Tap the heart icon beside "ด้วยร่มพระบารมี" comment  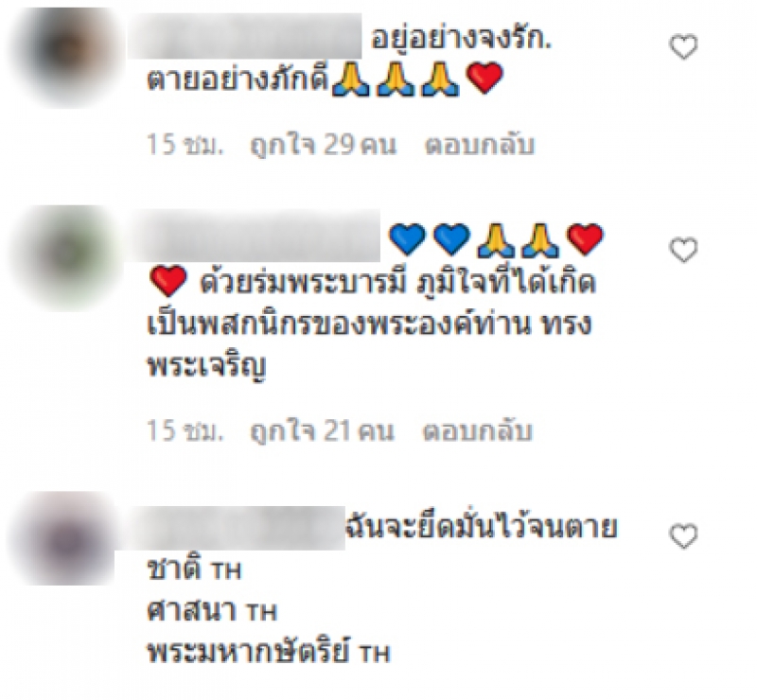pyautogui.click(x=683, y=250)
